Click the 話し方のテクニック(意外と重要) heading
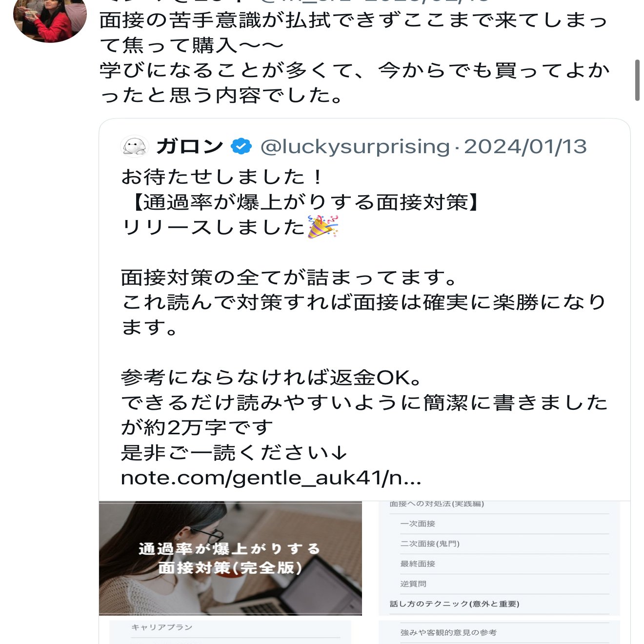The height and width of the screenshot is (644, 644). pos(454,604)
